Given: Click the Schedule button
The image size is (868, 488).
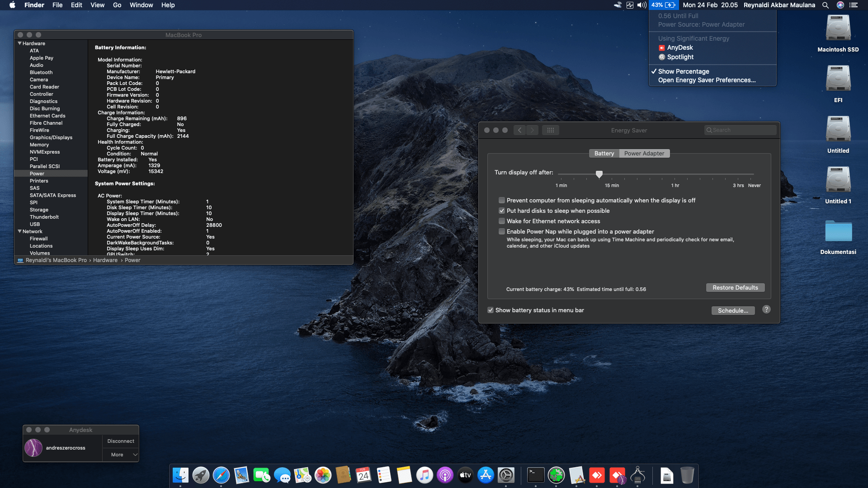Looking at the screenshot, I should pos(733,310).
